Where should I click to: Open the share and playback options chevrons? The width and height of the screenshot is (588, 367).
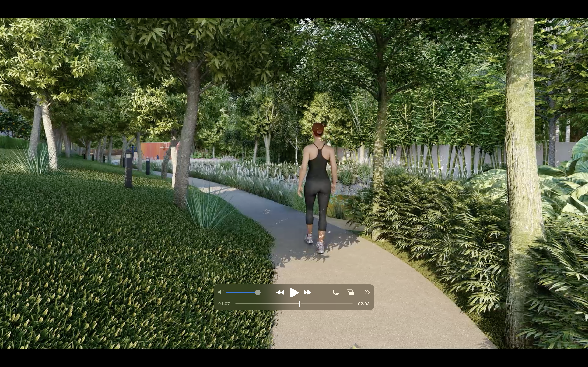(367, 293)
